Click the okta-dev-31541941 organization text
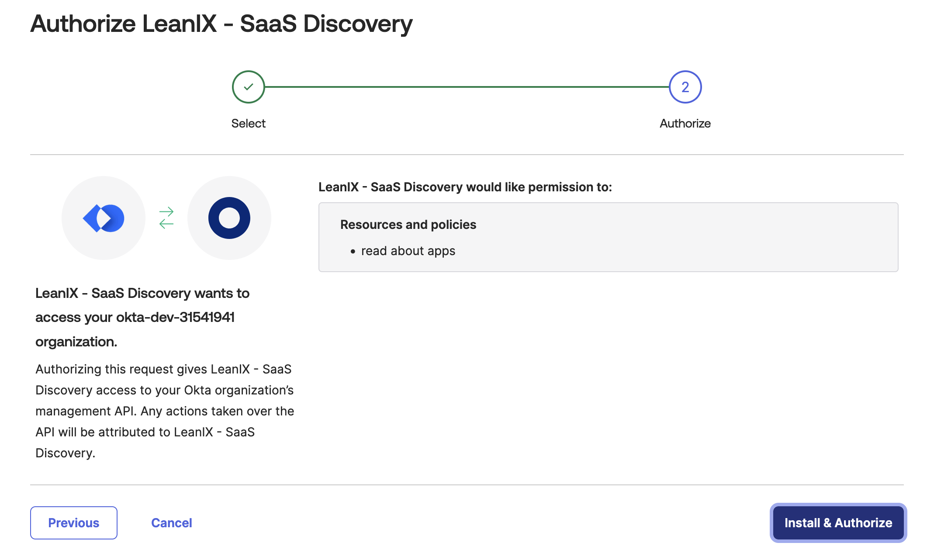Screen dimensions: 927x560 (x=175, y=317)
